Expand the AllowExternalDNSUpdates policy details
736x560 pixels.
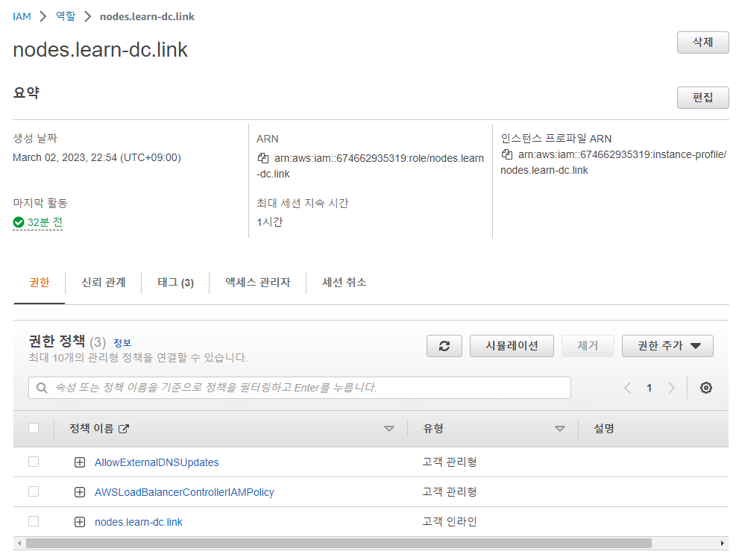80,462
